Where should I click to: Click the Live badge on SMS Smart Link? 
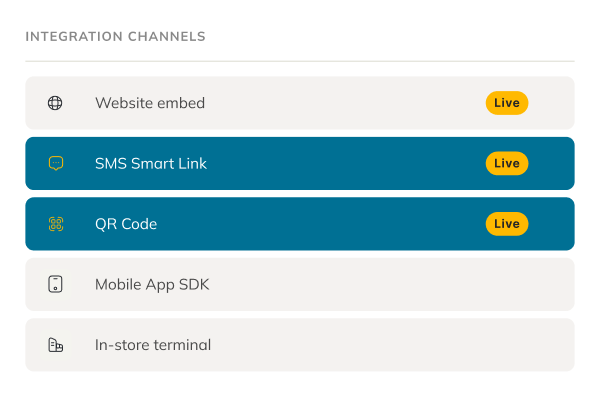click(507, 163)
